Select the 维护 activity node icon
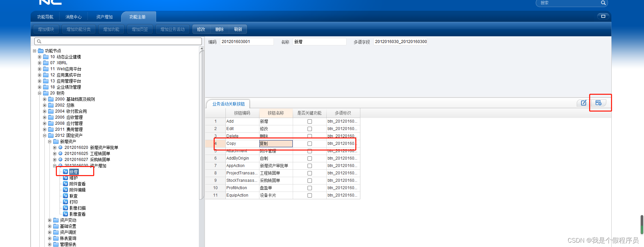 (x=66, y=178)
